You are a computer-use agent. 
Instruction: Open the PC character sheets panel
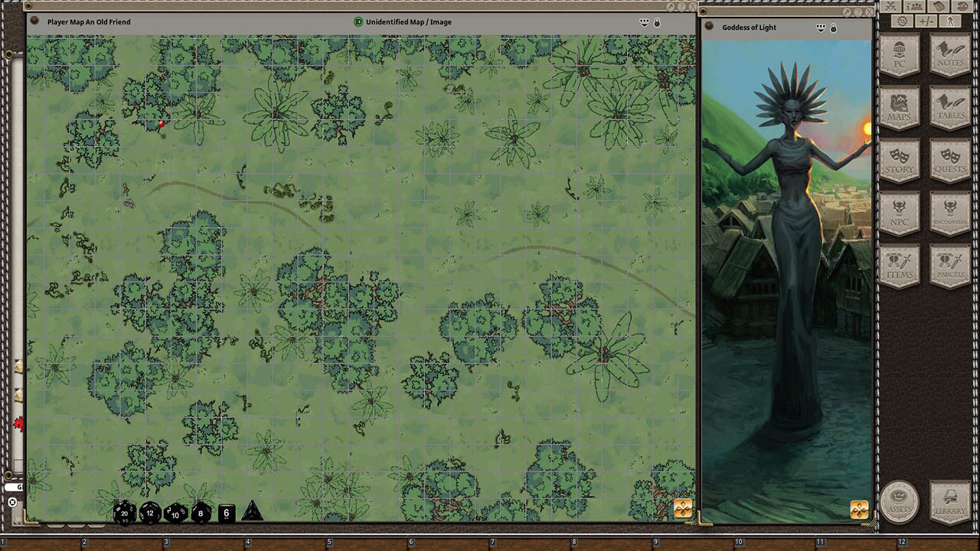click(x=900, y=54)
